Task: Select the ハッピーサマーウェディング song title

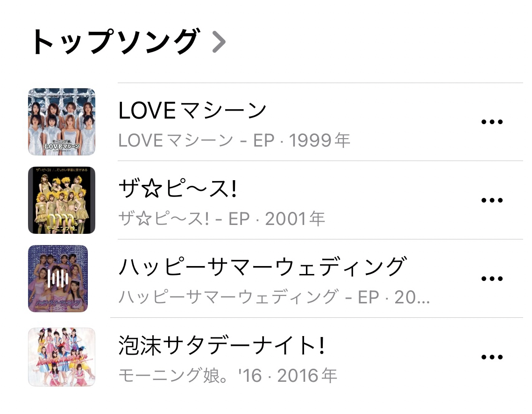Action: coord(262,268)
